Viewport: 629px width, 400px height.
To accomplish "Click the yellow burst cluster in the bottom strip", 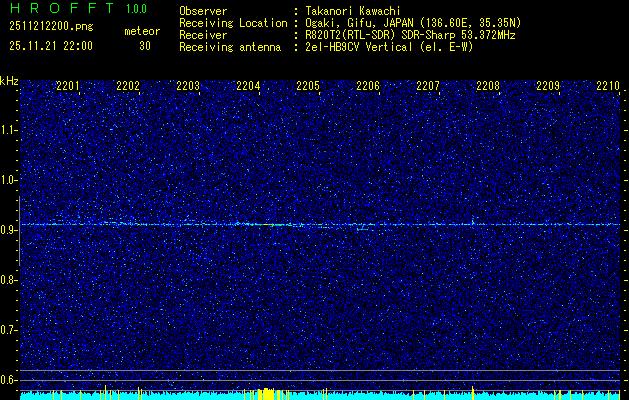I will (266, 394).
